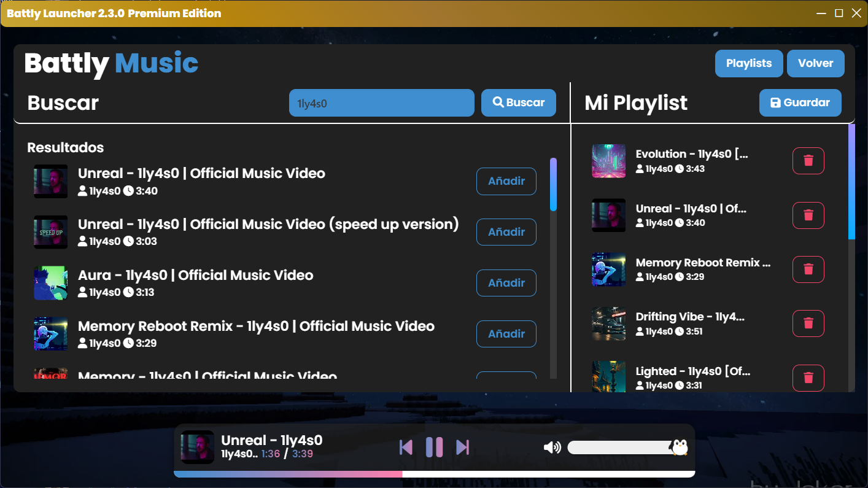The image size is (868, 488).
Task: Search with the Buscar button
Action: (519, 103)
